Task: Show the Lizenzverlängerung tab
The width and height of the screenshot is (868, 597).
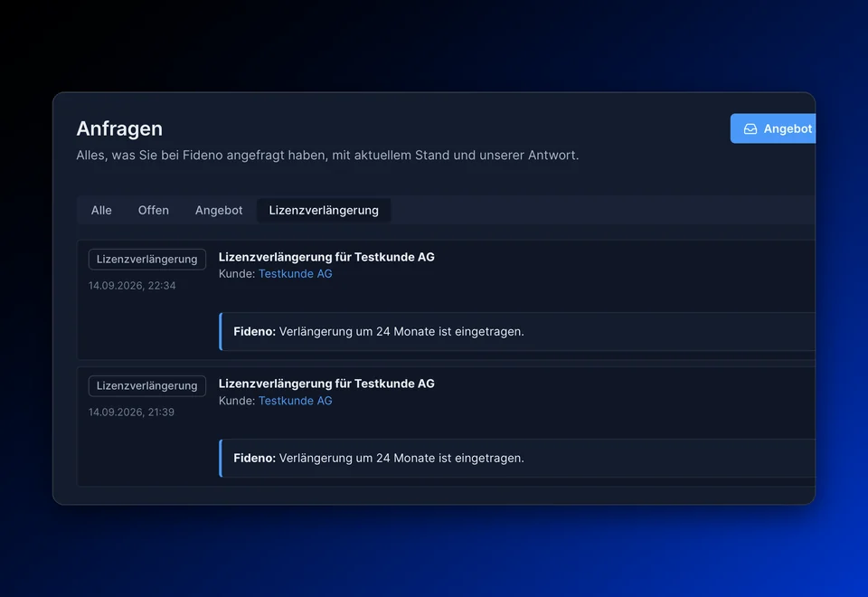Action: [x=324, y=211]
